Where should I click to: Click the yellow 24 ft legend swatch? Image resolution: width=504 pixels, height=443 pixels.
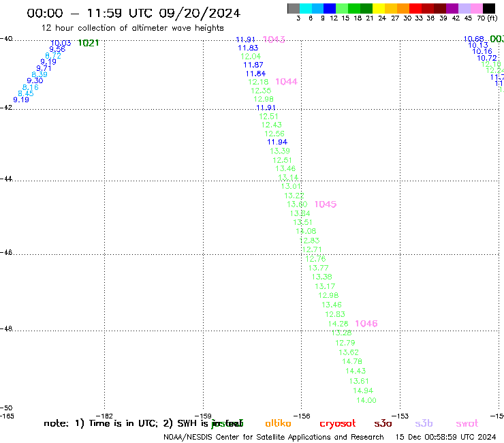click(x=379, y=8)
